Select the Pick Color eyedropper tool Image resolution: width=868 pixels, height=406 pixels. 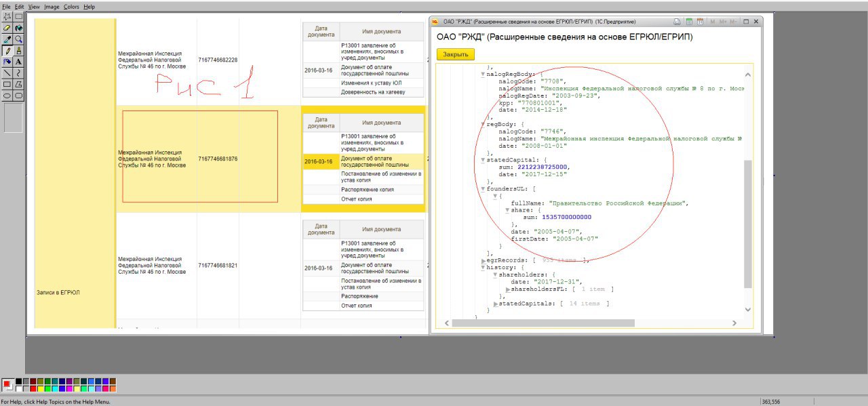click(7, 39)
